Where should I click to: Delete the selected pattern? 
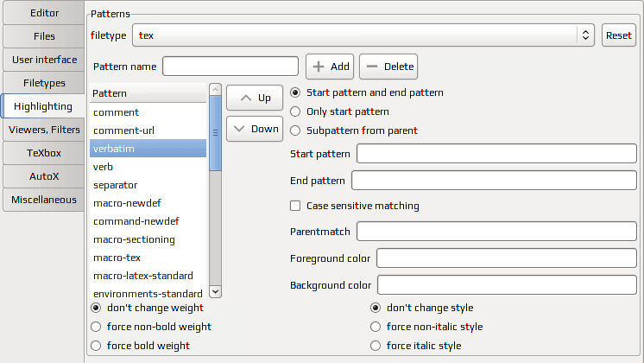click(x=388, y=67)
